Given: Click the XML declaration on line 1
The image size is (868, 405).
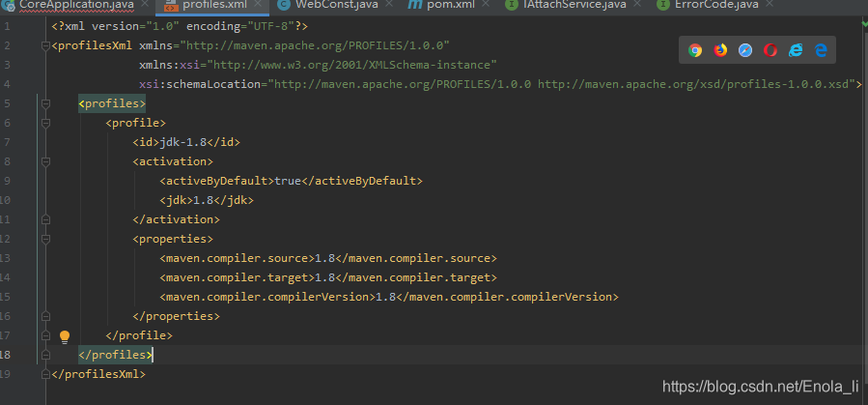Looking at the screenshot, I should pyautogui.click(x=180, y=26).
